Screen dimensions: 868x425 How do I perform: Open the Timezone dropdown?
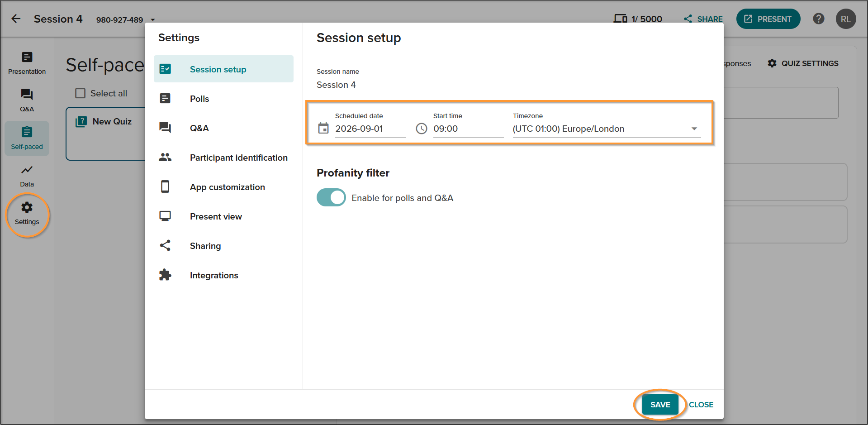(x=607, y=129)
